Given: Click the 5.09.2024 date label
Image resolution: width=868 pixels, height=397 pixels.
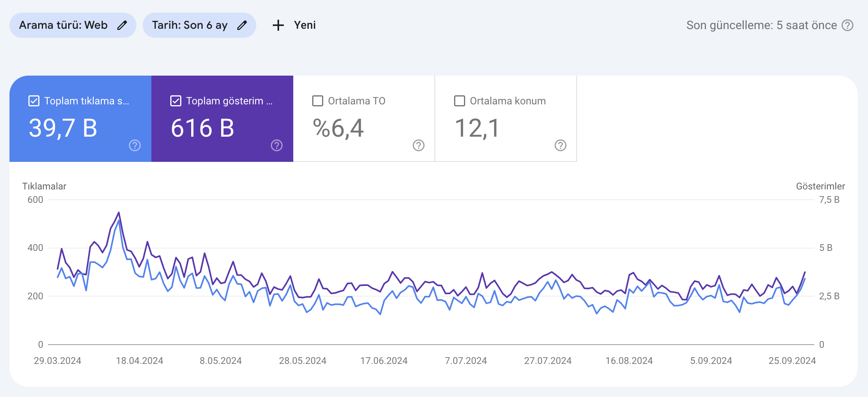Looking at the screenshot, I should coord(711,361).
